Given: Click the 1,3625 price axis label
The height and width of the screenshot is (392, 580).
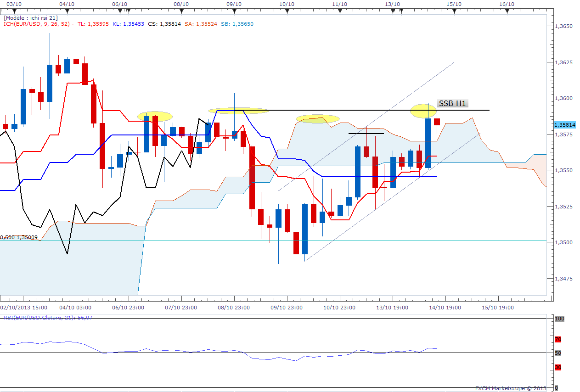Looking at the screenshot, I should pyautogui.click(x=563, y=62).
